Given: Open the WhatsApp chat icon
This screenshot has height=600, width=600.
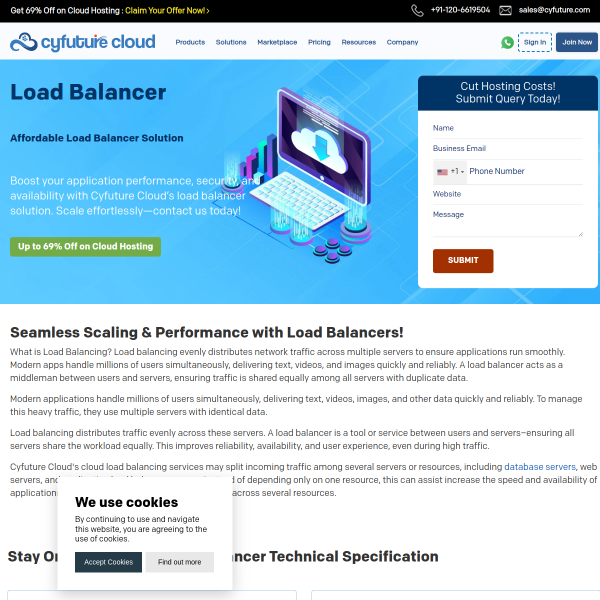Looking at the screenshot, I should [x=507, y=42].
